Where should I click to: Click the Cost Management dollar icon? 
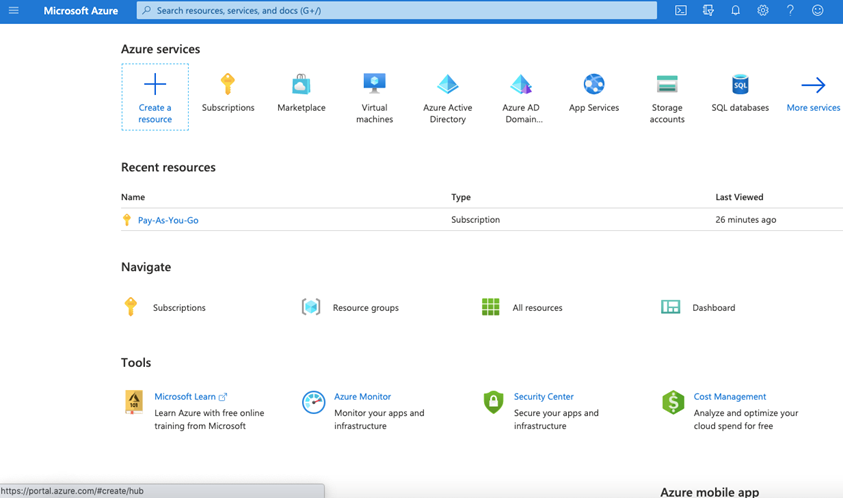point(673,402)
